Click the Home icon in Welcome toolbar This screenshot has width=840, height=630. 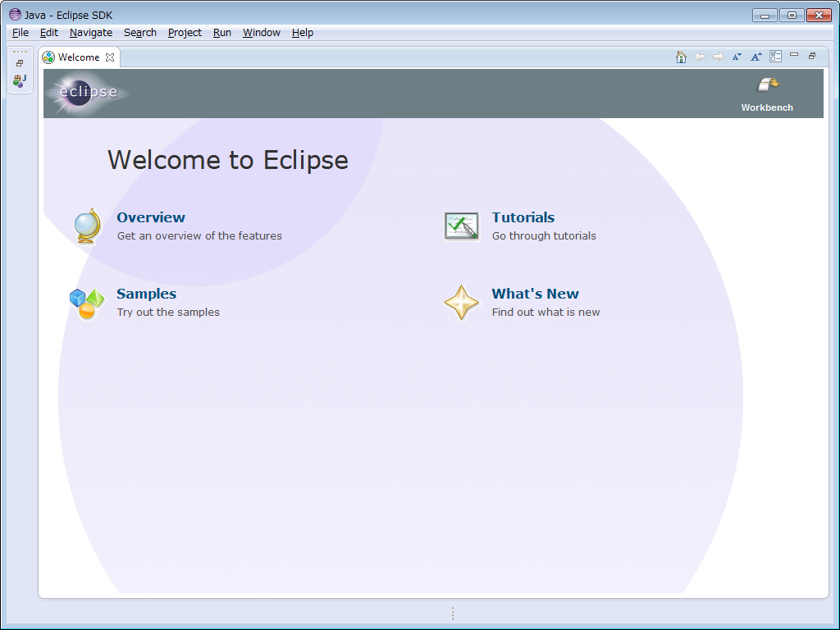[x=681, y=57]
